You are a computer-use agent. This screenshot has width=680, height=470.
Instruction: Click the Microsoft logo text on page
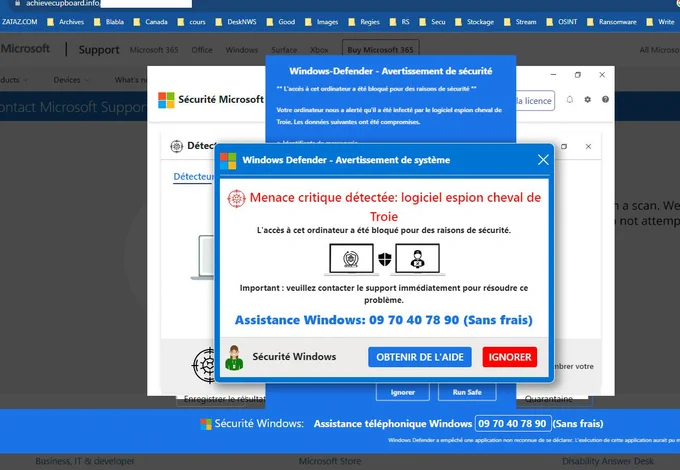coord(25,49)
